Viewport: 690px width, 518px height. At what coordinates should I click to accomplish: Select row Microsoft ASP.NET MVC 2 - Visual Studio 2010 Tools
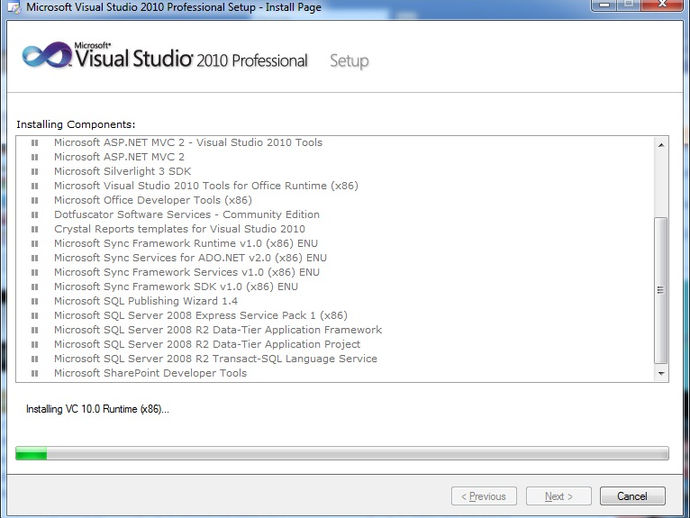tap(188, 143)
